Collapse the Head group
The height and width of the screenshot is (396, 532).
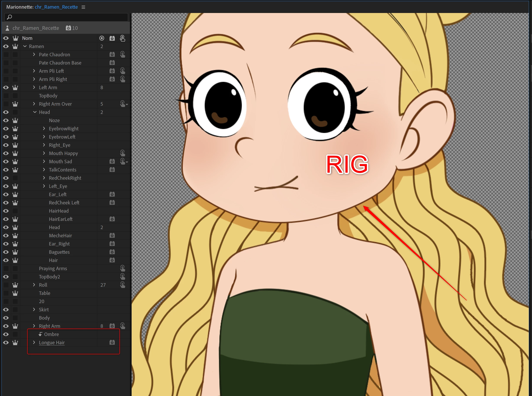coord(35,112)
